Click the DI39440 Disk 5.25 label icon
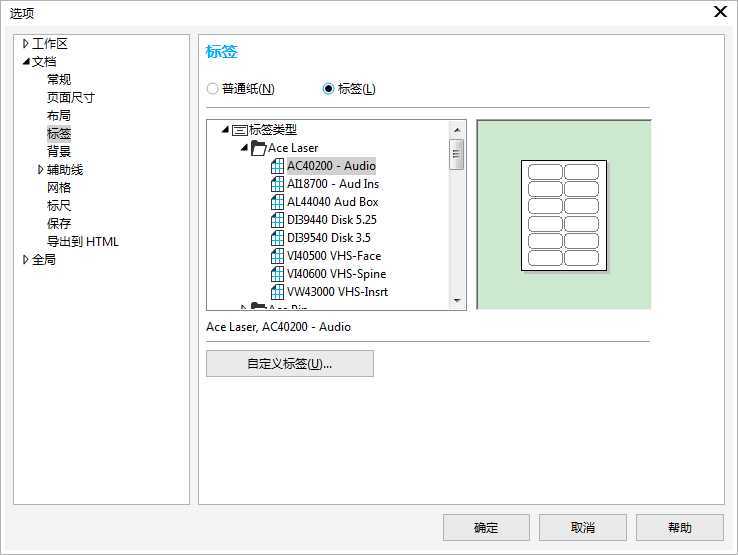 [x=278, y=220]
